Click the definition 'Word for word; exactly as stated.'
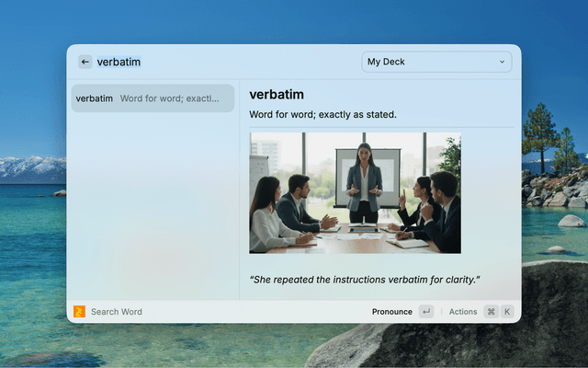 click(x=322, y=115)
